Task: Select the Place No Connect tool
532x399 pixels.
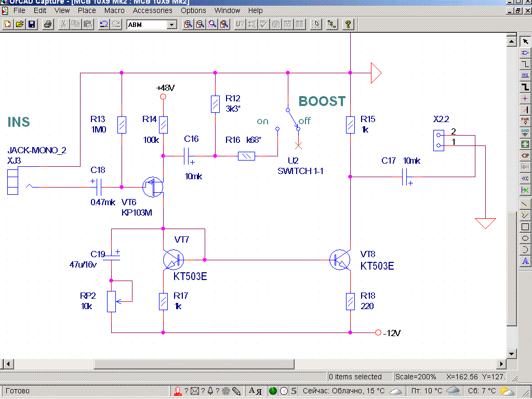Action: point(525,190)
